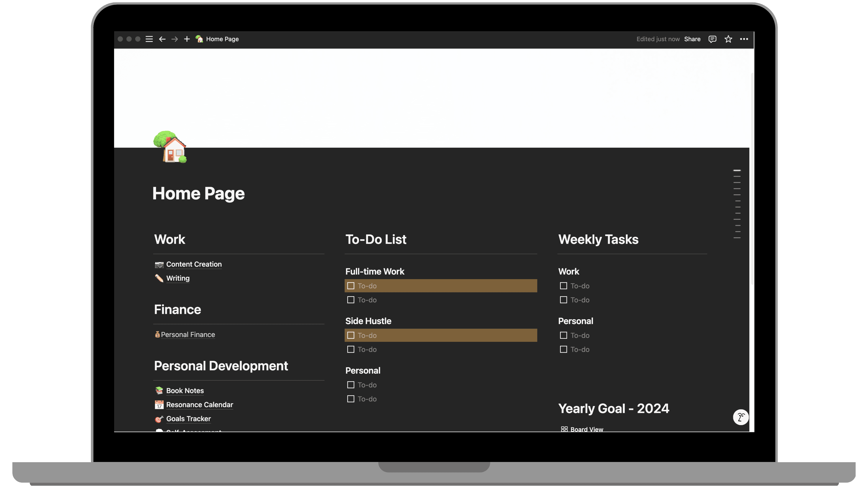Check the second to-do under Weekly Tasks Personal
This screenshot has height=488, width=868.
pyautogui.click(x=563, y=350)
